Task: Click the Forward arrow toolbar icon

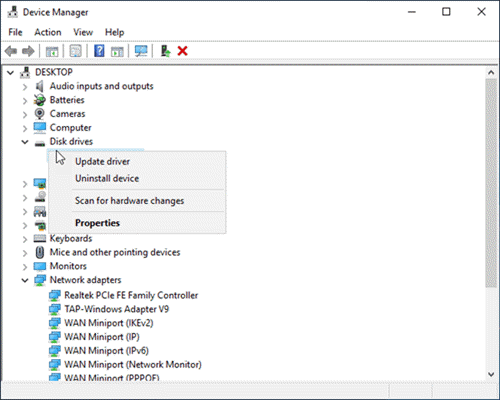Action: click(x=28, y=51)
